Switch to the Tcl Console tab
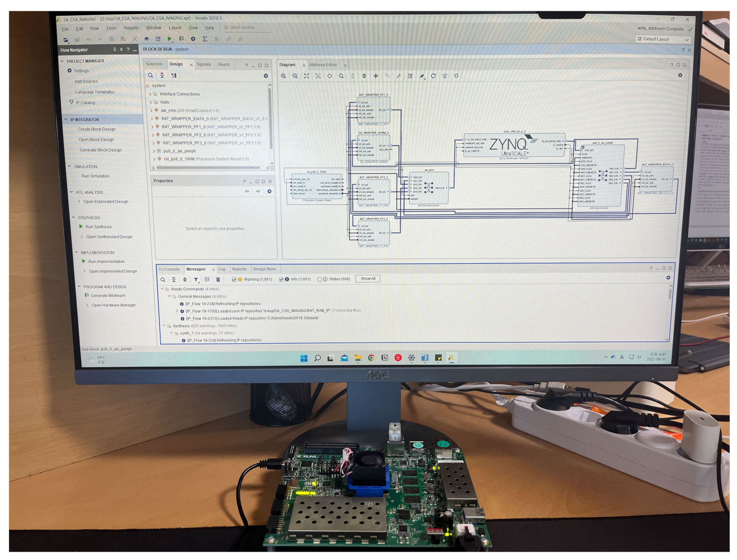 click(169, 269)
